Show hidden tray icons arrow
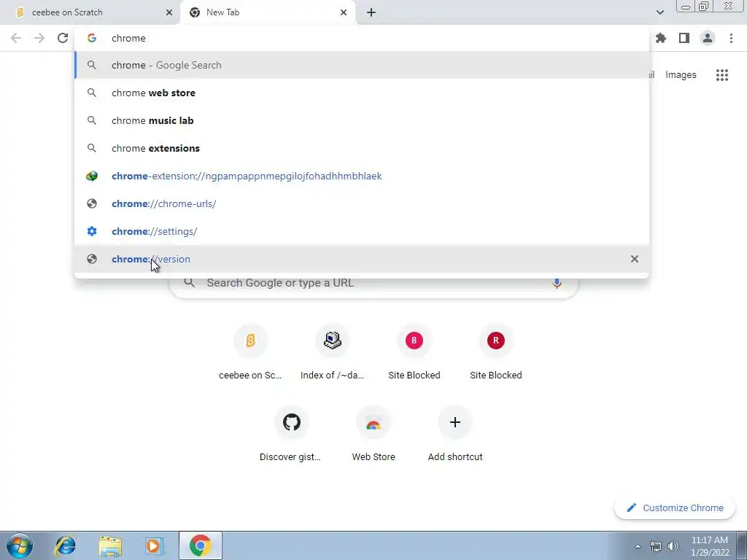The height and width of the screenshot is (560, 747). click(x=638, y=546)
